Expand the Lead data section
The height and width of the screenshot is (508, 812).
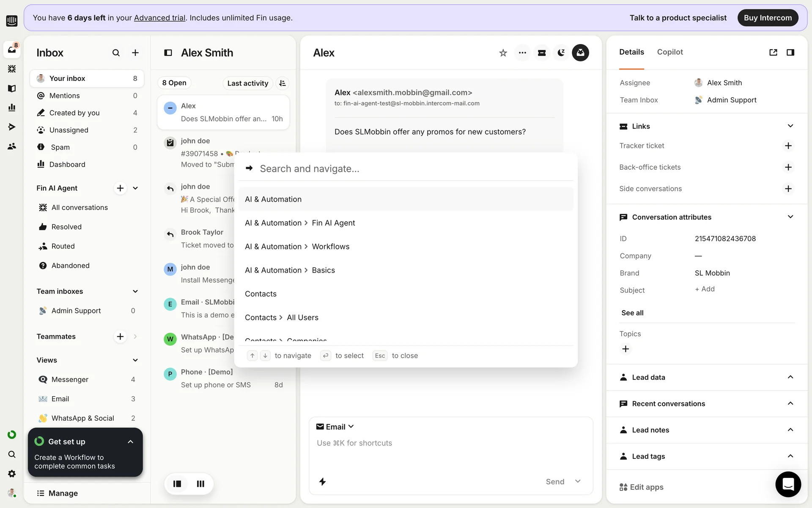[790, 377]
